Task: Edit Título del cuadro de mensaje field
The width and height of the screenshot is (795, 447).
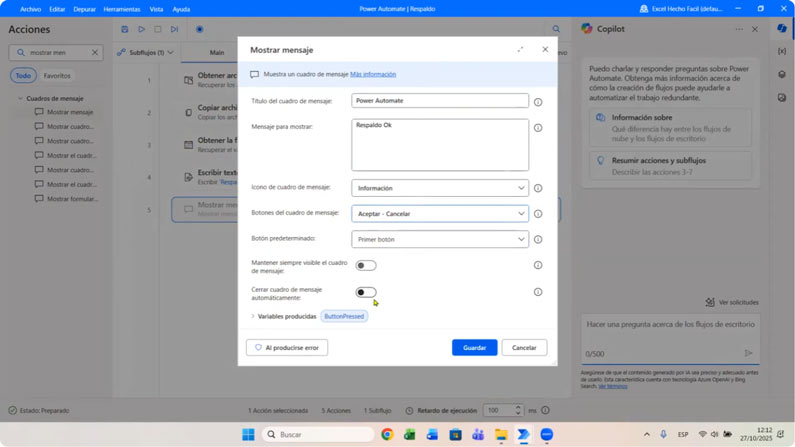Action: pyautogui.click(x=440, y=100)
